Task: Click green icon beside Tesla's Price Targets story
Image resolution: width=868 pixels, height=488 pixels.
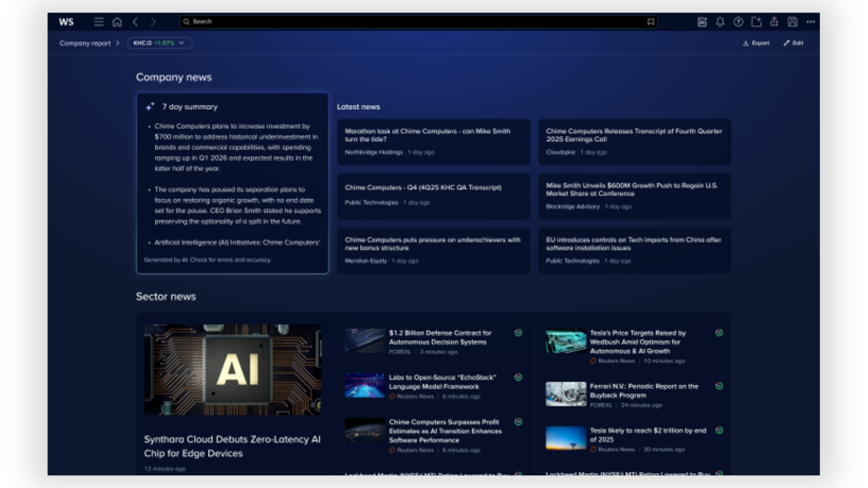Action: (719, 333)
